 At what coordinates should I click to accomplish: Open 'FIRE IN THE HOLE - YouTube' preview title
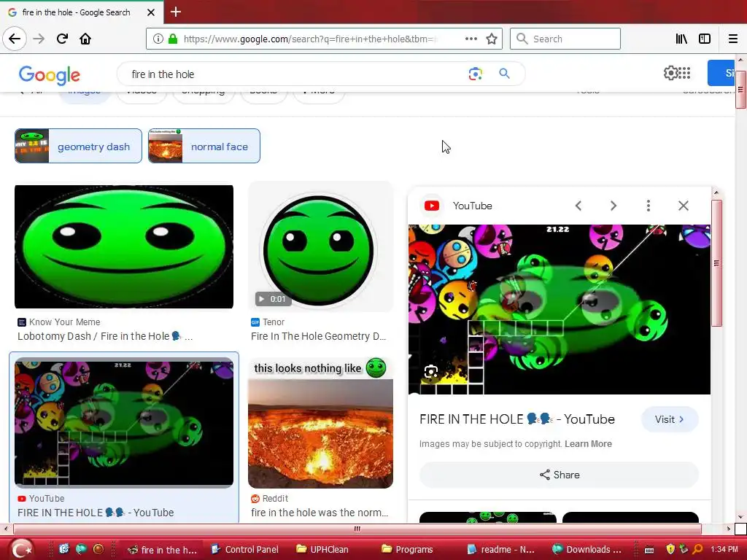pyautogui.click(x=517, y=419)
